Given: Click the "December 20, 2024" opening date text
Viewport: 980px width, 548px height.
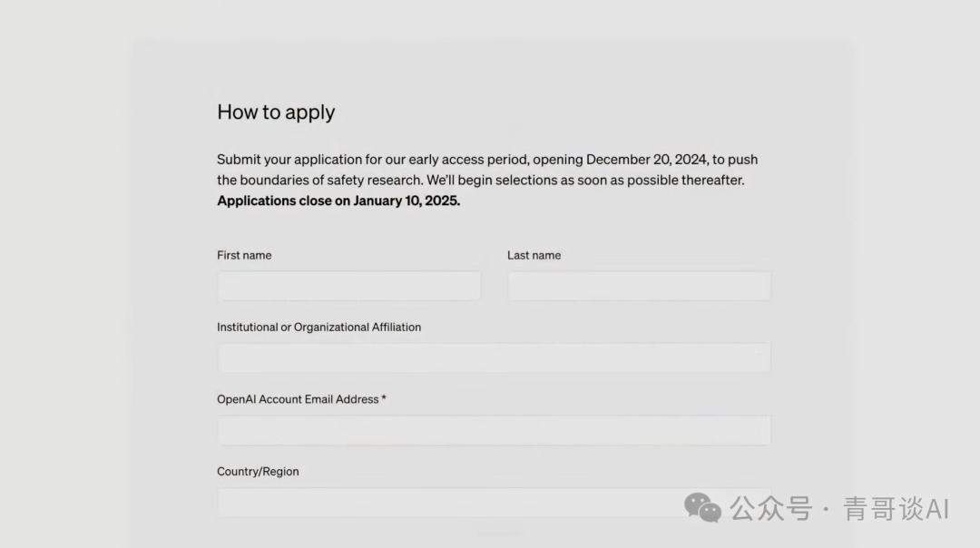Looking at the screenshot, I should point(646,160).
